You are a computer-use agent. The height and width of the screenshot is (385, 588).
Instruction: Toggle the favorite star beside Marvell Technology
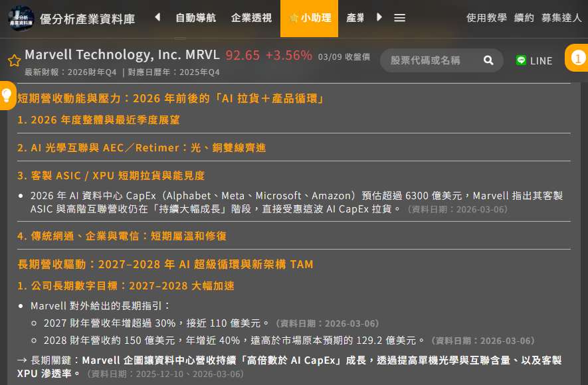click(x=14, y=61)
